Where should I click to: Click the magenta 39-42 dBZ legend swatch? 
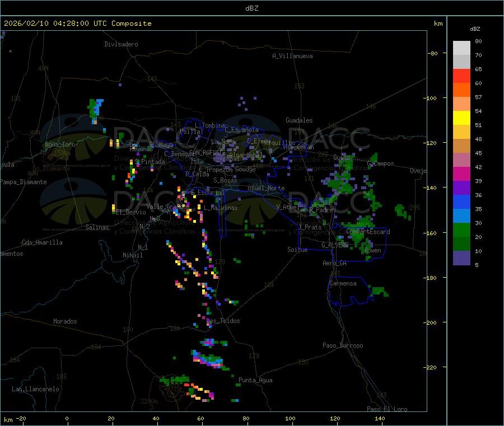coord(461,174)
